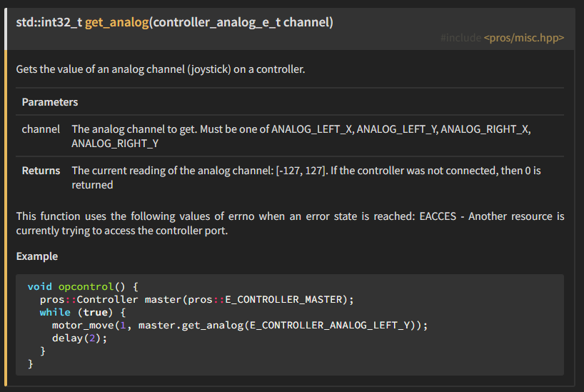
Task: Click the while keyword in code
Action: [x=55, y=312]
